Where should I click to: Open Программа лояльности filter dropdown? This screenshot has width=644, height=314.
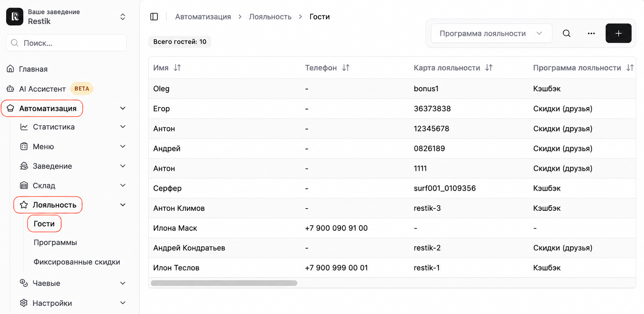491,33
